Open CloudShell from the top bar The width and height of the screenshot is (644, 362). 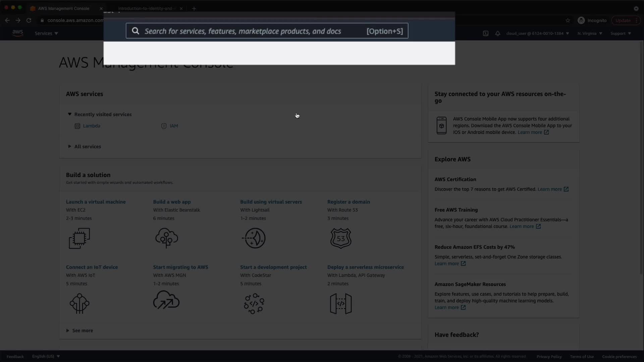(485, 34)
